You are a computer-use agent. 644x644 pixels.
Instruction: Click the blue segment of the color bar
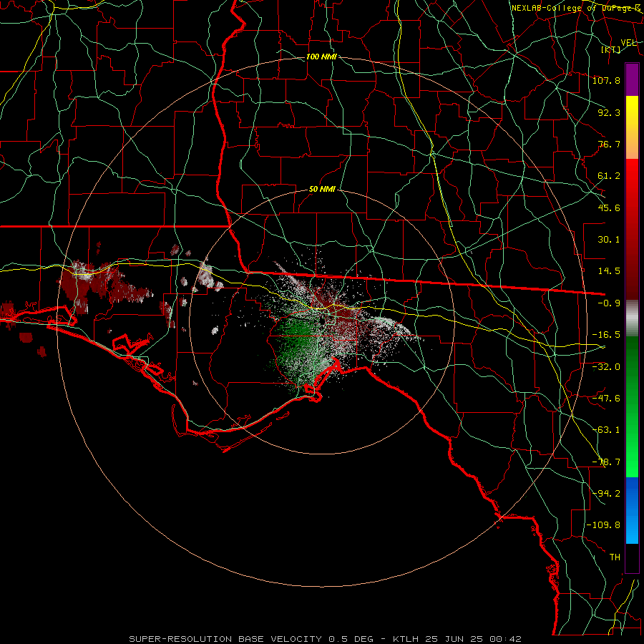(x=632, y=510)
